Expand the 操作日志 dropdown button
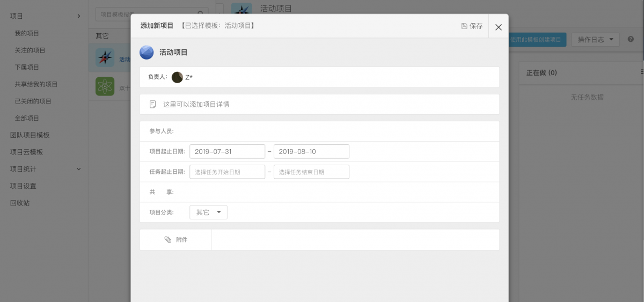Image resolution: width=644 pixels, height=302 pixels. coord(595,40)
